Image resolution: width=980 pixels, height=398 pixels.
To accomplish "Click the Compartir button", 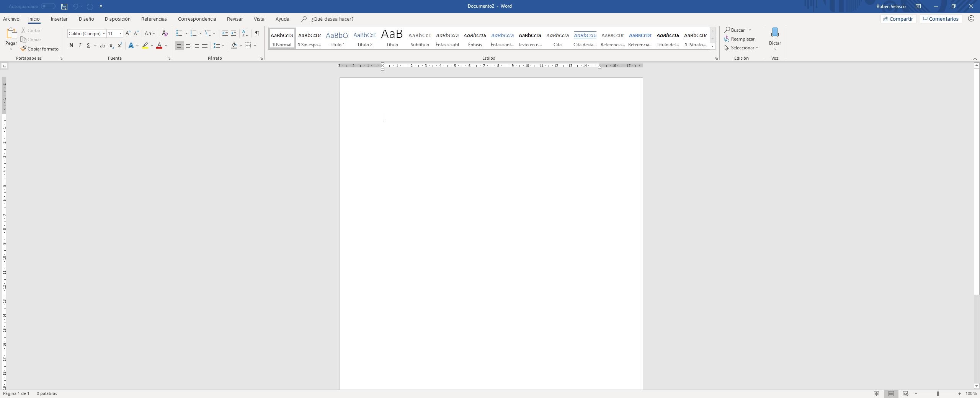I will 898,19.
